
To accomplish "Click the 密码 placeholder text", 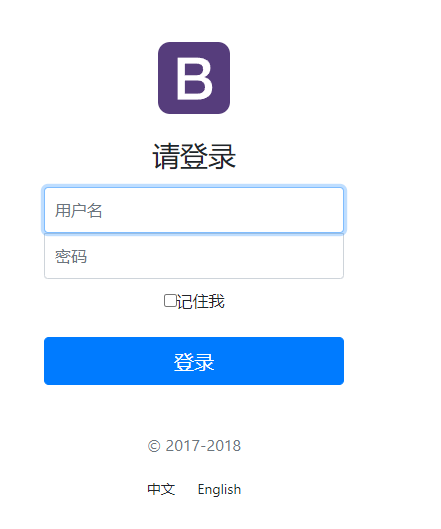I will (x=71, y=256).
